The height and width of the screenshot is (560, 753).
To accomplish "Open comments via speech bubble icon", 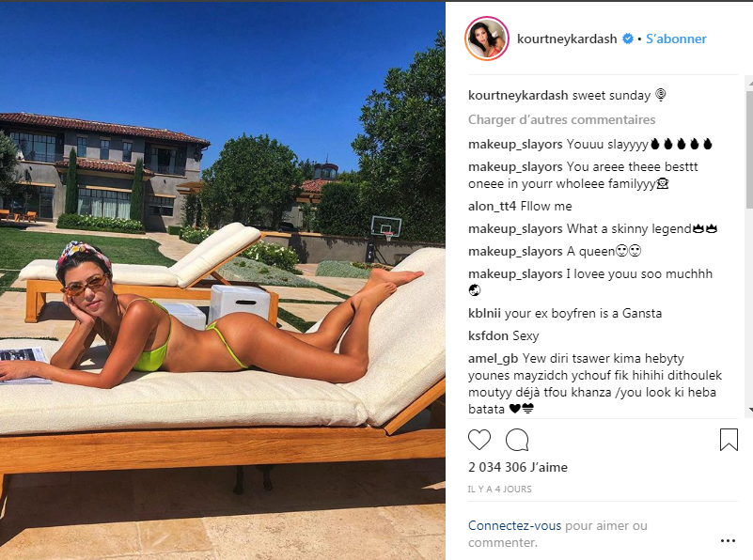I will pos(517,440).
